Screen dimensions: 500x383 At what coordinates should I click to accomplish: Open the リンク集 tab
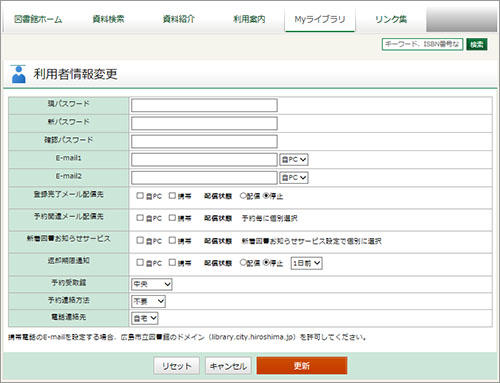point(391,19)
